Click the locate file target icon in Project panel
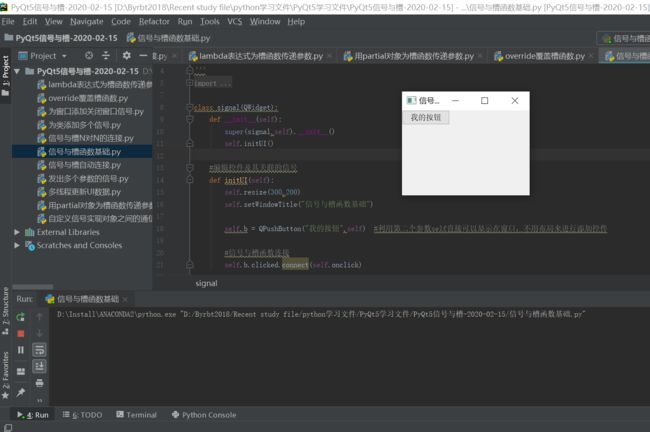Screen dimensions: 650x432 tap(89, 56)
